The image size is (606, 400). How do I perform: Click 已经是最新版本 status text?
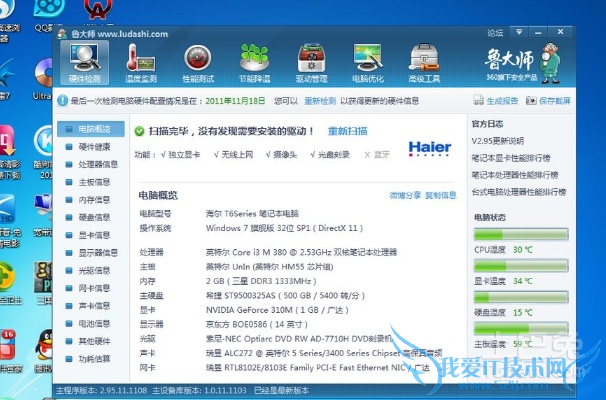point(281,391)
